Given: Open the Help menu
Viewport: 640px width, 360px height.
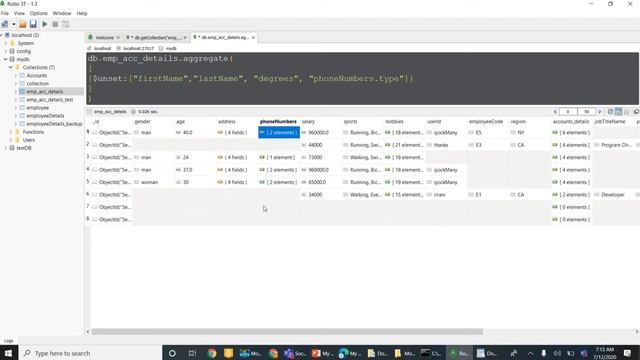Looking at the screenshot, I should click(x=82, y=13).
